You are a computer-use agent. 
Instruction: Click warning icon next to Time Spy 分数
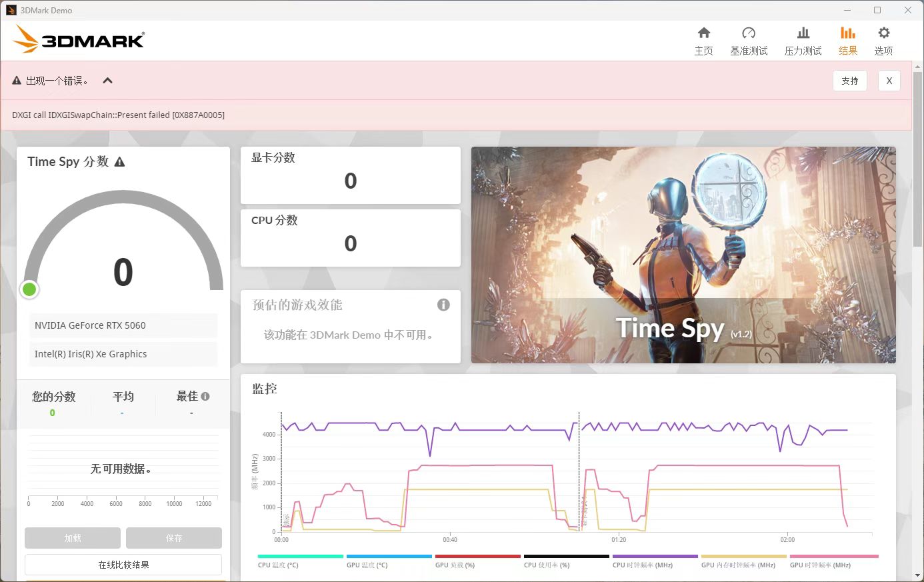click(x=120, y=162)
